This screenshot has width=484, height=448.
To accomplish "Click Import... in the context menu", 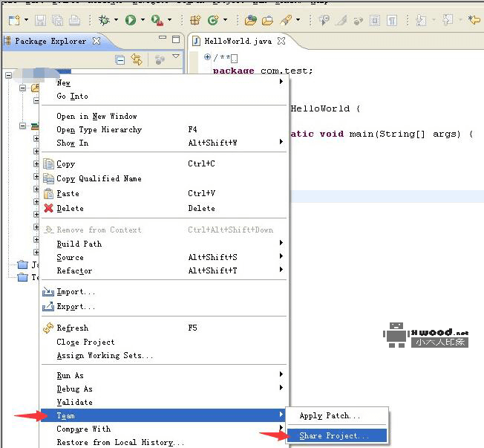I will (164, 292).
